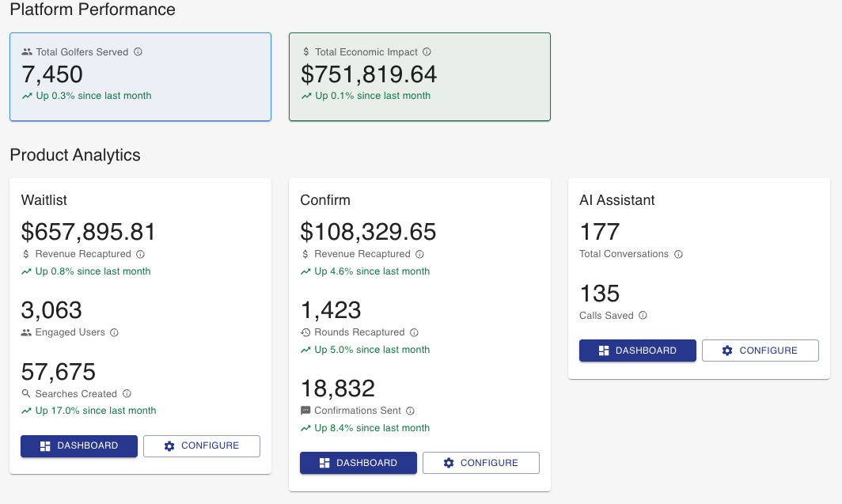Configure the Confirm product
This screenshot has width=842, height=504.
tap(480, 463)
